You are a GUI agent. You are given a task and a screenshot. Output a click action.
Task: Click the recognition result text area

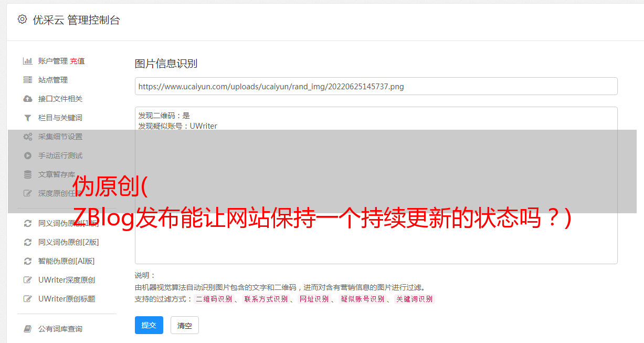pyautogui.click(x=376, y=185)
